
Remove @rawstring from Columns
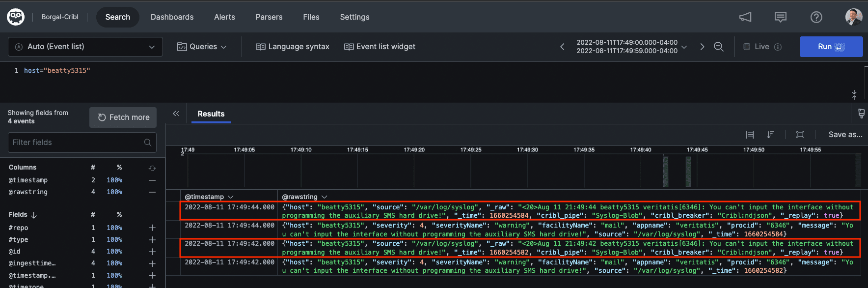tap(152, 192)
